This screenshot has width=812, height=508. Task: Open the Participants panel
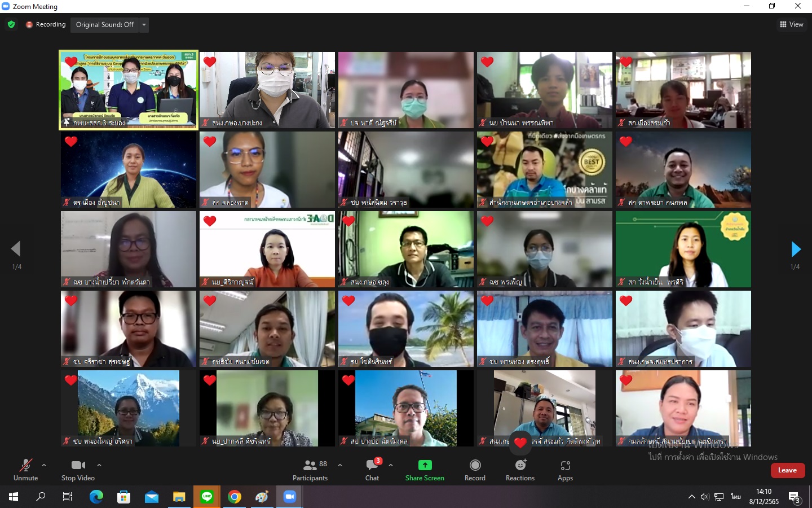310,470
